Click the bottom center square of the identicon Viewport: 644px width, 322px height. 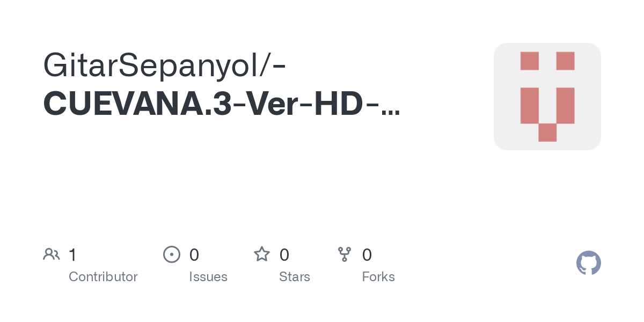(547, 133)
